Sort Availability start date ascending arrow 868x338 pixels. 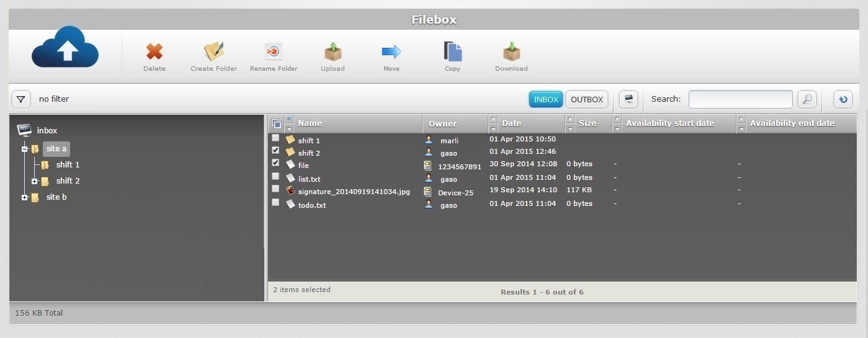tap(617, 119)
